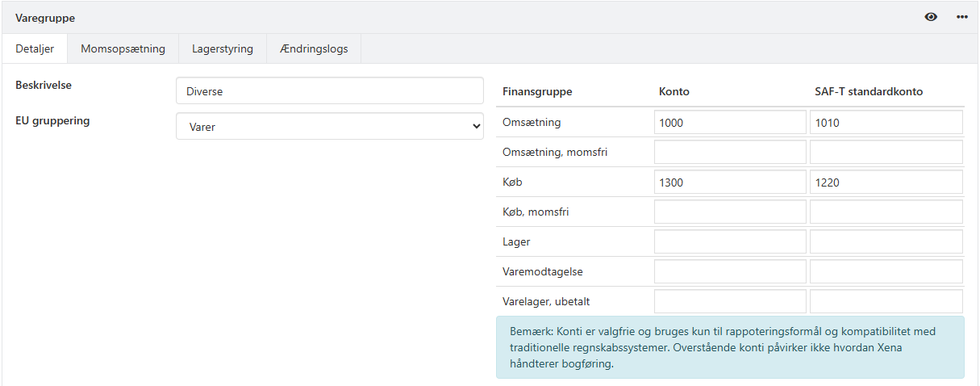Open the Momsopsætning tab

(x=123, y=48)
